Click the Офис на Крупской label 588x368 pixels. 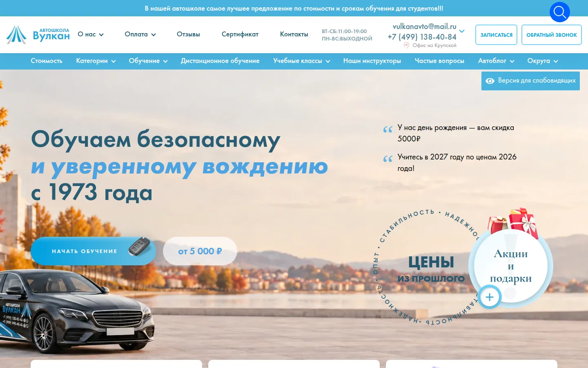pyautogui.click(x=434, y=45)
